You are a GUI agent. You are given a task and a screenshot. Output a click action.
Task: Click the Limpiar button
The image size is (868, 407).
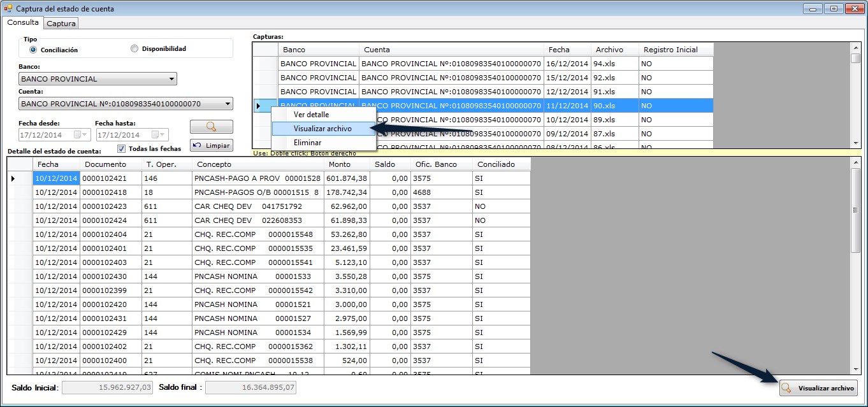click(211, 145)
